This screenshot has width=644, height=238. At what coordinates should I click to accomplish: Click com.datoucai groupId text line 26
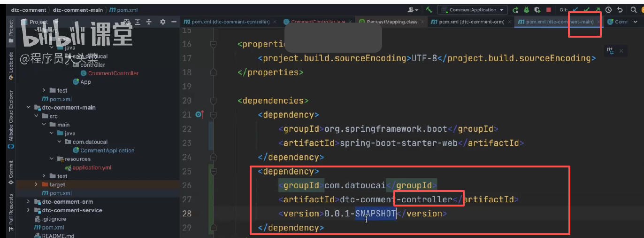pos(355,185)
